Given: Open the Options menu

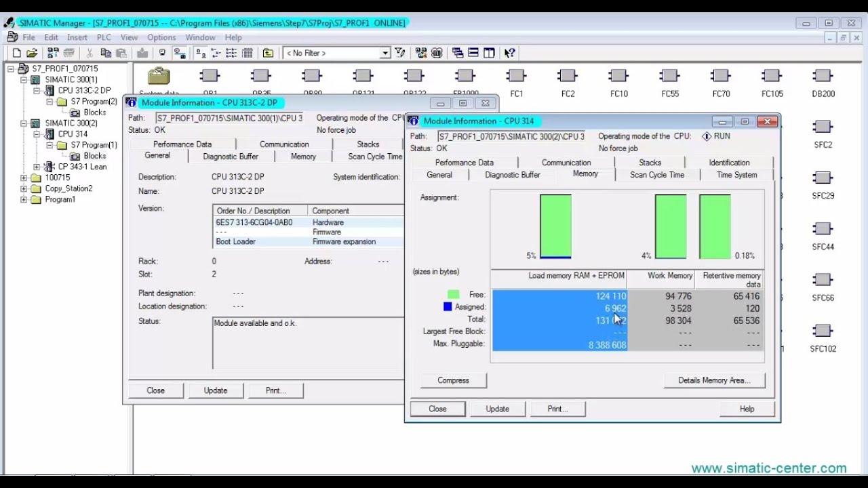Looking at the screenshot, I should [161, 37].
